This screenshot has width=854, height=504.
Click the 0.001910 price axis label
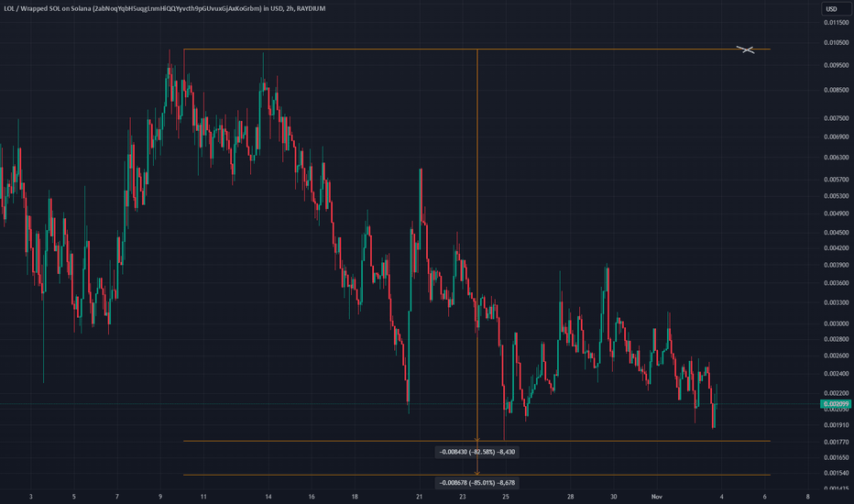(x=836, y=425)
